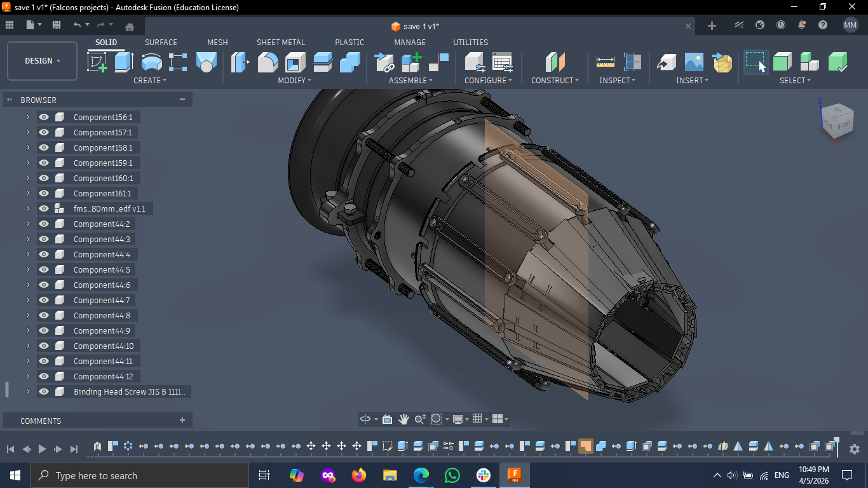The width and height of the screenshot is (868, 488).
Task: Open the Help question mark icon
Action: tap(823, 25)
